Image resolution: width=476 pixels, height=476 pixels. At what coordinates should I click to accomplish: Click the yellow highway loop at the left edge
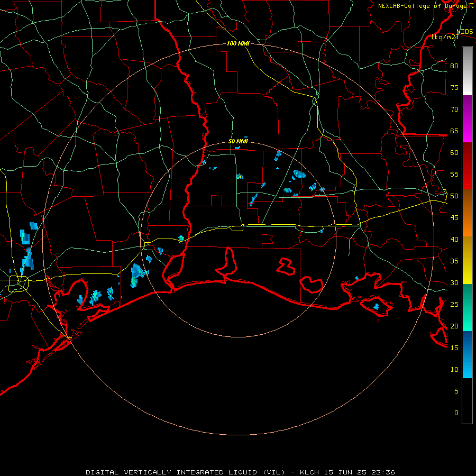click(x=19, y=284)
